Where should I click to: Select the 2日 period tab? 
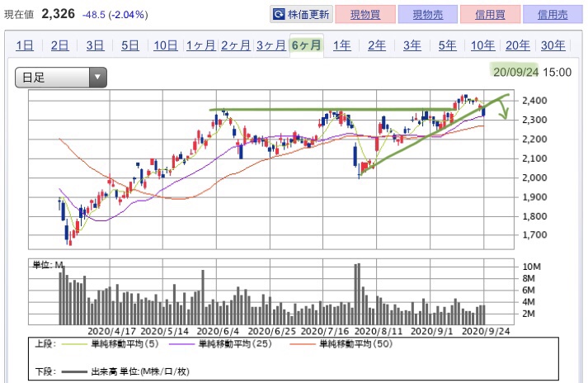point(59,45)
